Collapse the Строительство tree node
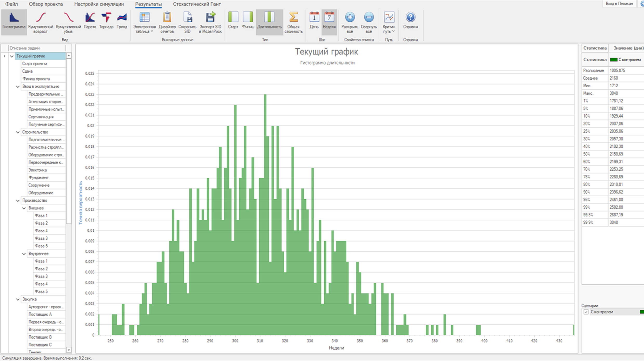The height and width of the screenshot is (361, 644). [18, 132]
